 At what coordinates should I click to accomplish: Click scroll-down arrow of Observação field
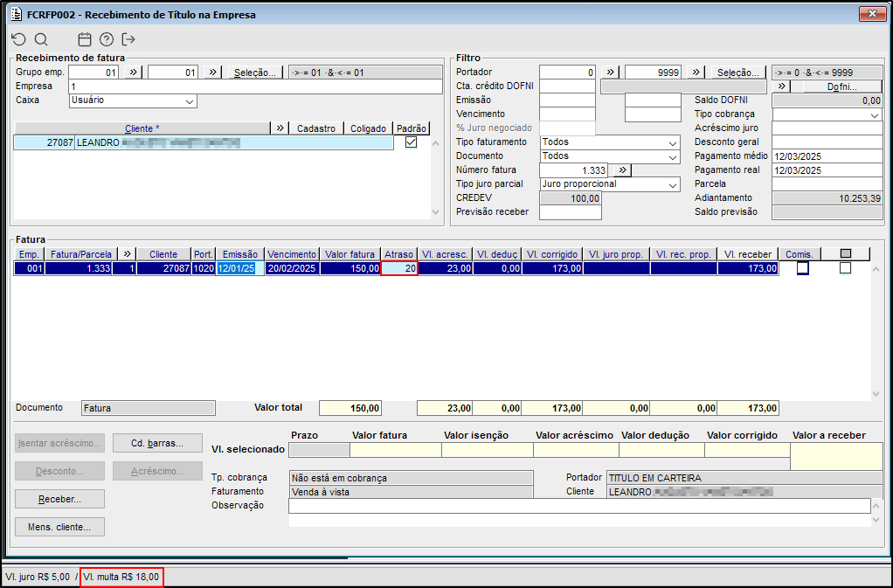pyautogui.click(x=876, y=520)
